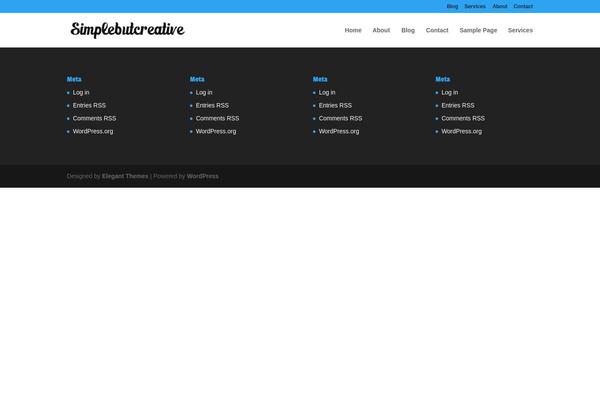Click Log in under second Meta column
The image size is (600, 400).
204,93
